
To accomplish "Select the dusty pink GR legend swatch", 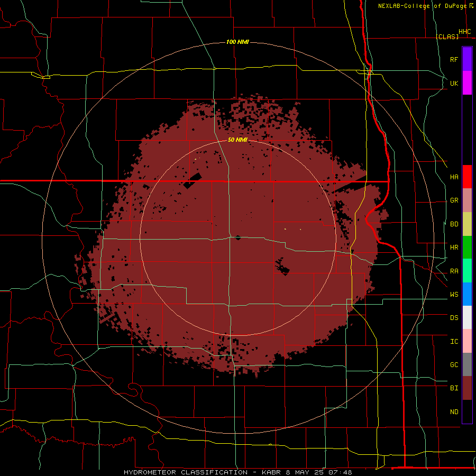I will [467, 200].
